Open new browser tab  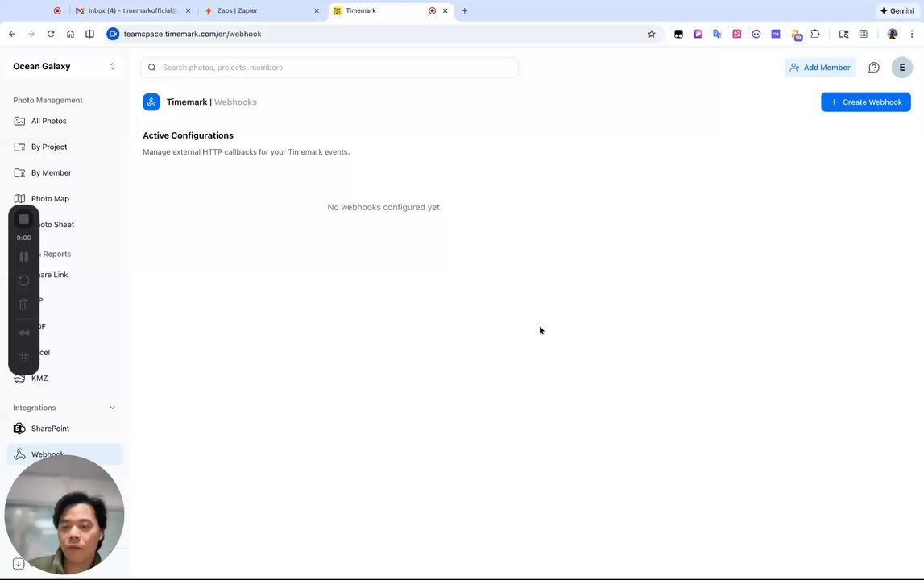pyautogui.click(x=464, y=10)
